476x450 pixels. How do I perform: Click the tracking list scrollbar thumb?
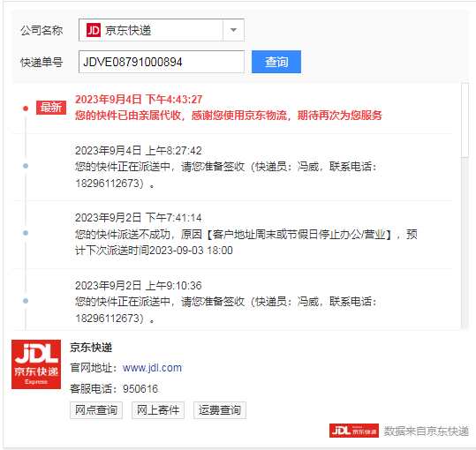point(465,120)
